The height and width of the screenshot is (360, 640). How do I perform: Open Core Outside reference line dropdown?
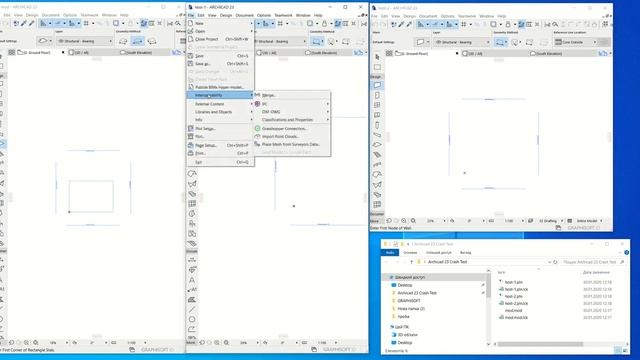pyautogui.click(x=576, y=42)
